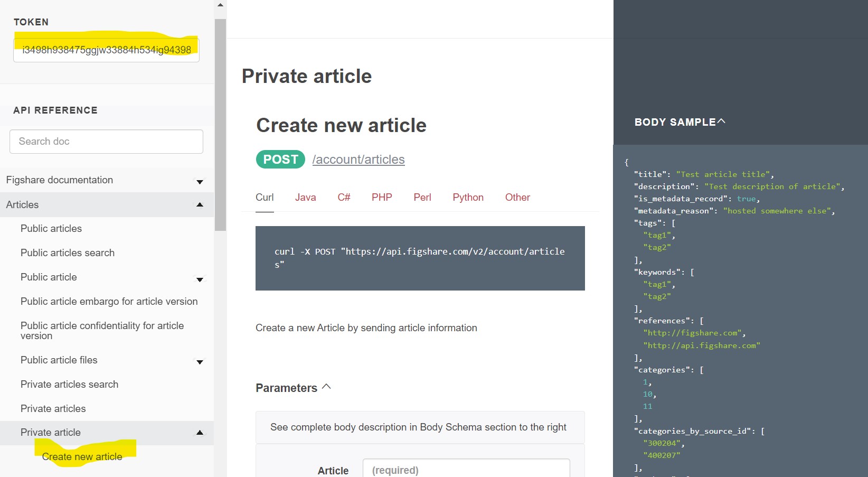The image size is (868, 477).
Task: Open Public article embargo for article version
Action: click(109, 302)
